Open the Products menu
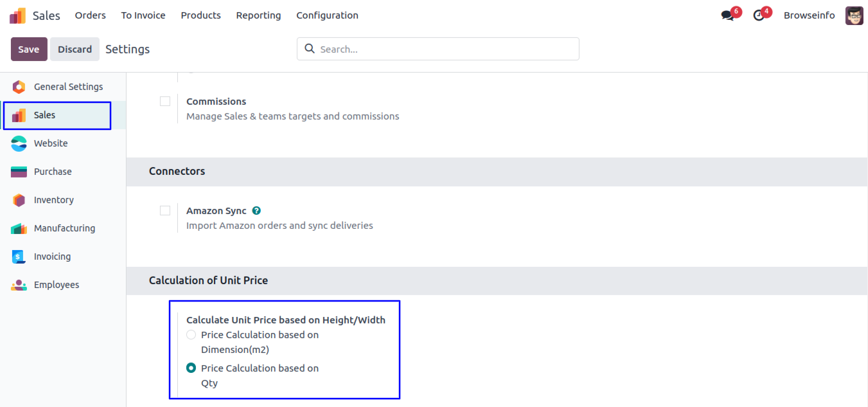 (201, 15)
